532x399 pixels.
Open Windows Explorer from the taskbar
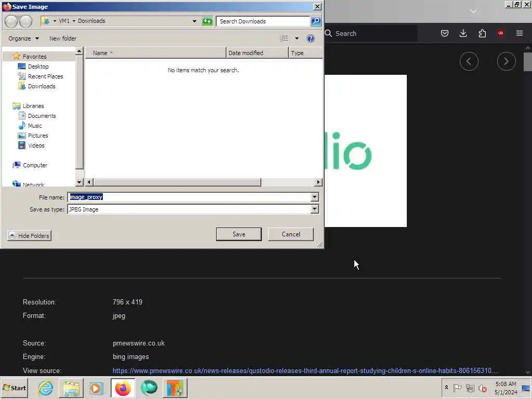coord(71,388)
